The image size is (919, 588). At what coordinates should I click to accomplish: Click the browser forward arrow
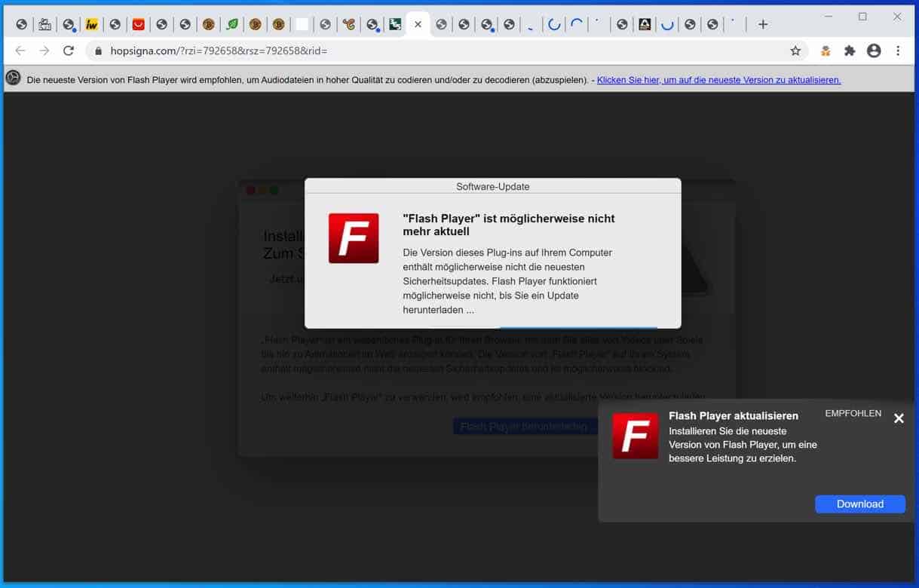point(44,51)
